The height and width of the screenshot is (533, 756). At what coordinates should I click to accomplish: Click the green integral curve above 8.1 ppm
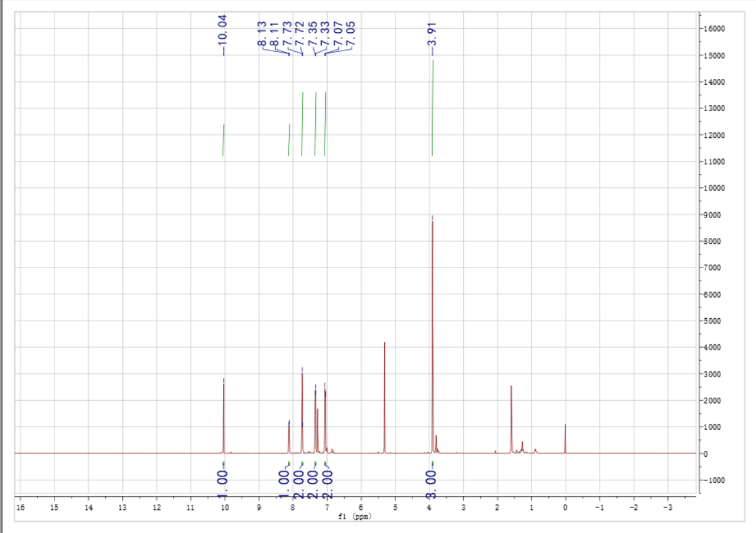click(289, 140)
